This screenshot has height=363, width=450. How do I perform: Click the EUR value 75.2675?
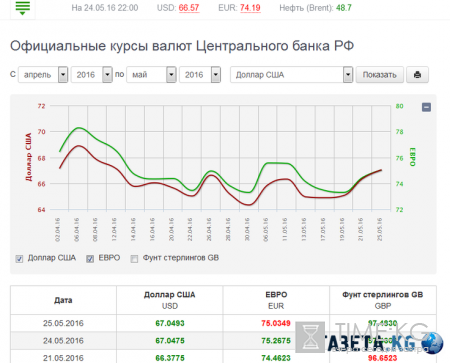click(276, 341)
